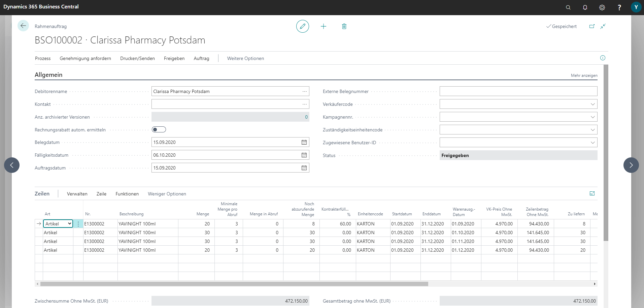Viewport: 644px width, 308px height.
Task: Expand the Verkäufercode dropdown
Action: (592, 104)
